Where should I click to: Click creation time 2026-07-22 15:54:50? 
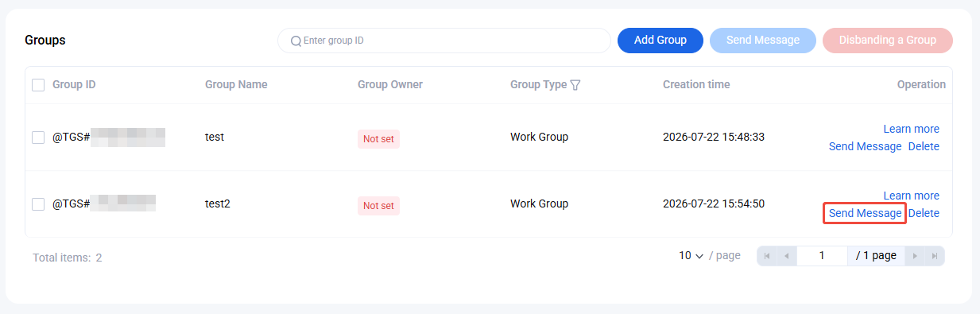coord(714,204)
